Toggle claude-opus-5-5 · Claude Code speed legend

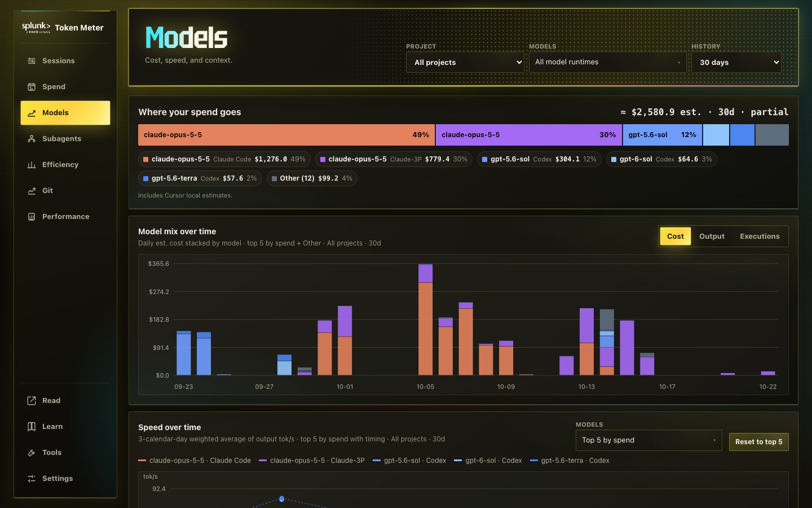195,461
